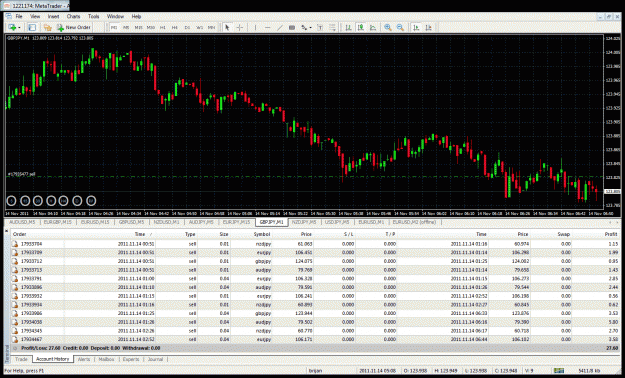Screen dimensions: 625x378
Task: Switch to Line Chart display
Action: [373, 28]
